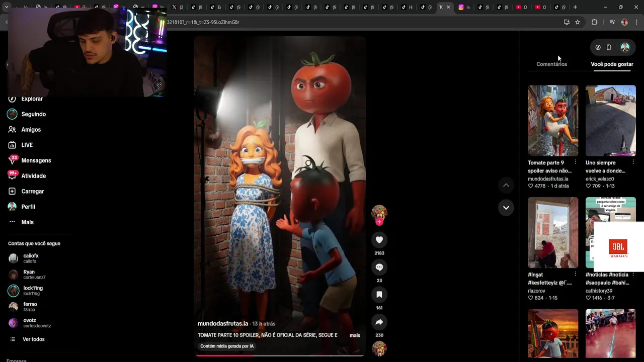Open sound disc avatar below share

click(379, 348)
